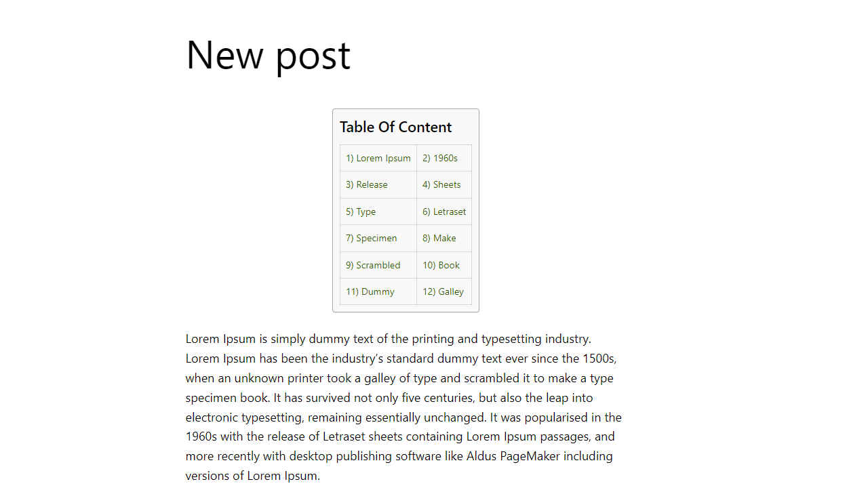Click the "1500s" text in the paragraph
Screen dimensions: 868x488
598,358
